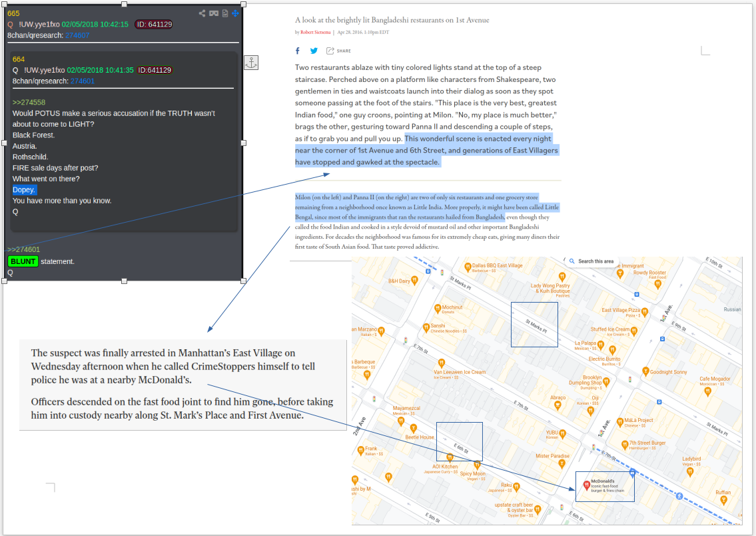Click the walking person icon on blue route

coord(679,495)
